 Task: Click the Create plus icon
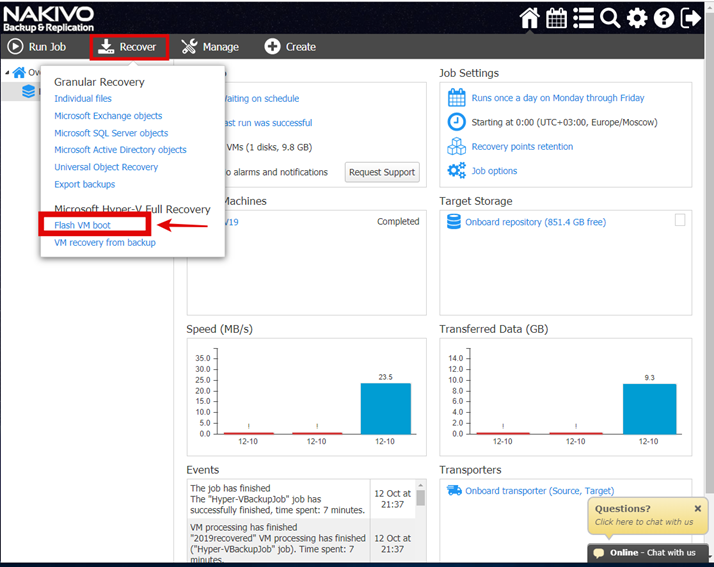(272, 46)
